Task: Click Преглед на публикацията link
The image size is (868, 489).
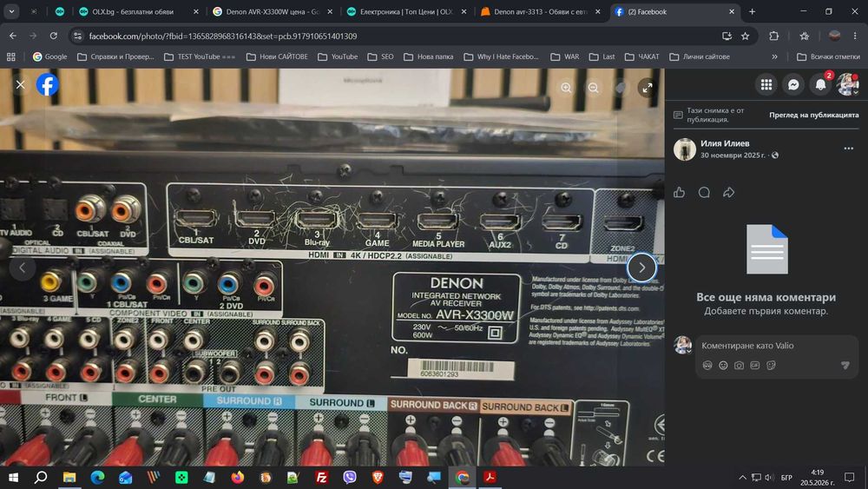Action: tap(814, 115)
